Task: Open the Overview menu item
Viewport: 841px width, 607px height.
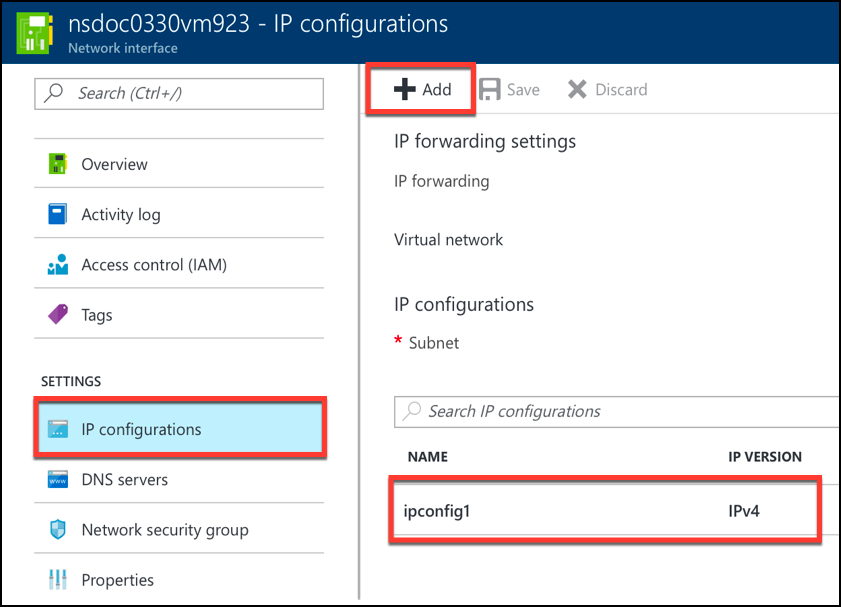Action: pos(179,164)
